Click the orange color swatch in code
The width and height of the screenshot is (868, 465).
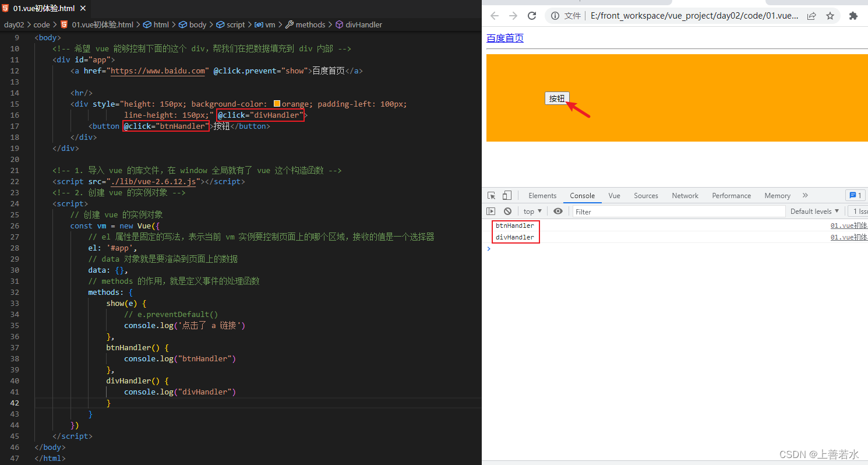pos(277,104)
